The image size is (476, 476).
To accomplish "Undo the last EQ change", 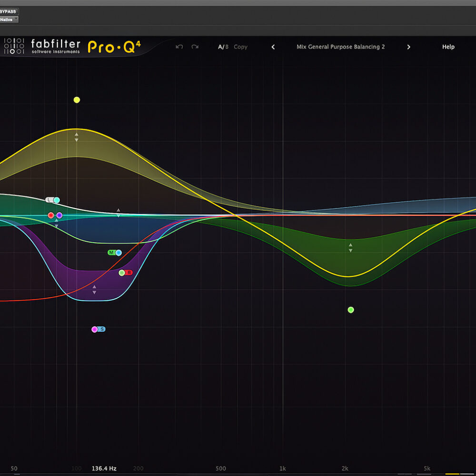I will [179, 47].
